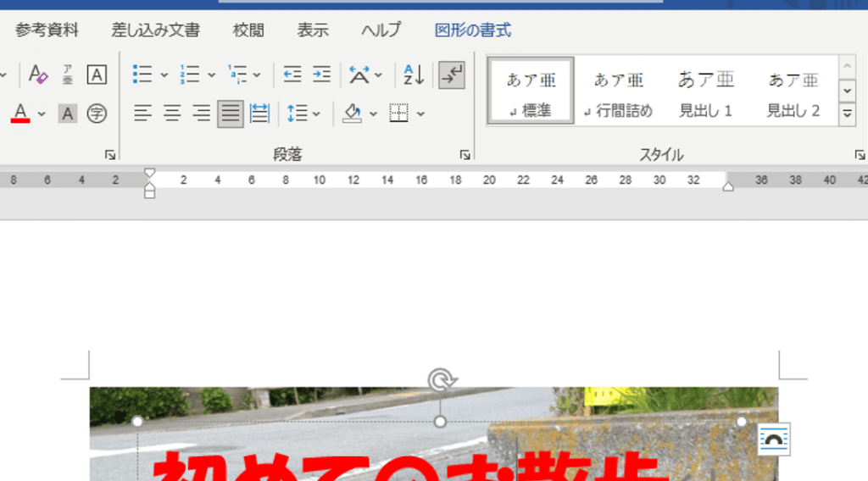
Task: Toggle justify alignment
Action: pos(230,113)
